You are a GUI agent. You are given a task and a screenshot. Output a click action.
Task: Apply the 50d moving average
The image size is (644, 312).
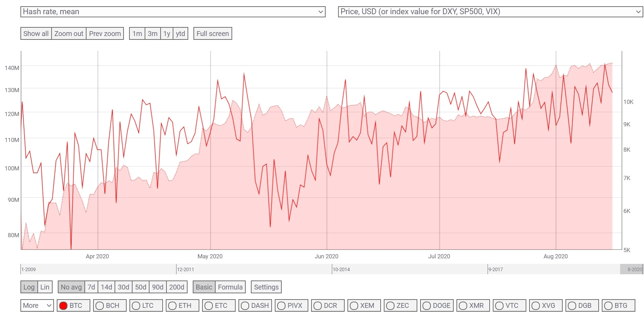pyautogui.click(x=141, y=287)
